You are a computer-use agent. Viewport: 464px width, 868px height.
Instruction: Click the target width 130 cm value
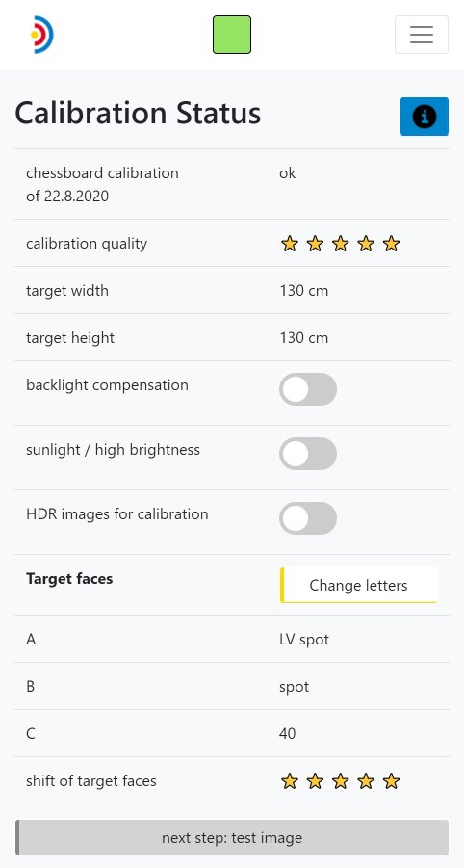tap(304, 291)
